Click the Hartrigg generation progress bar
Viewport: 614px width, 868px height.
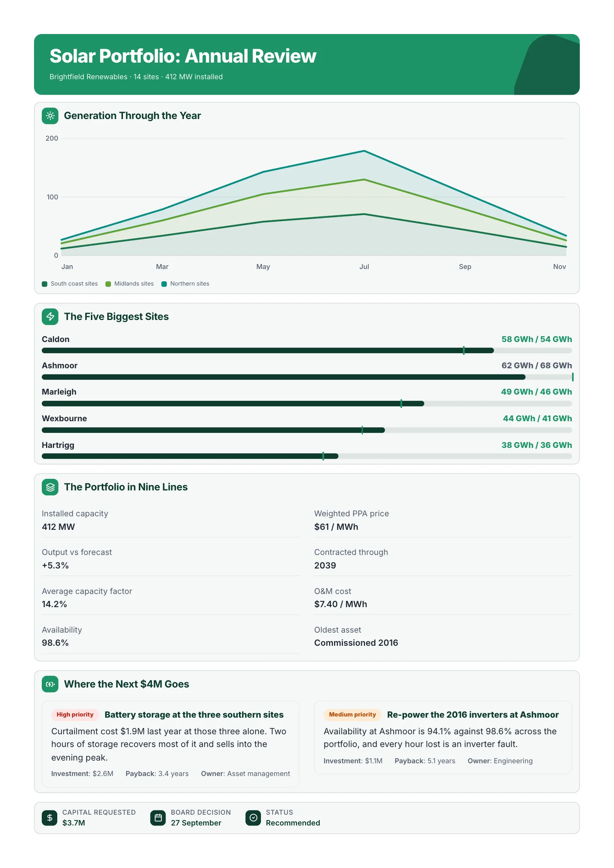click(x=307, y=456)
